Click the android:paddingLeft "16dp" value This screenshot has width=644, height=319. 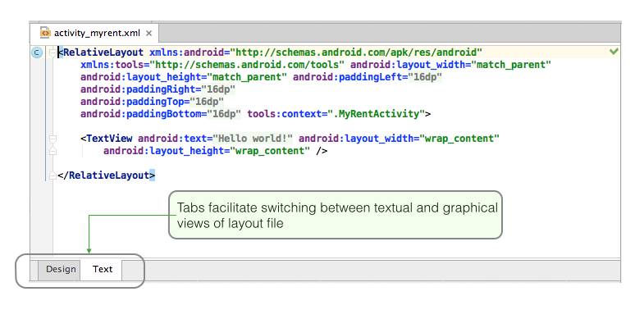click(425, 77)
